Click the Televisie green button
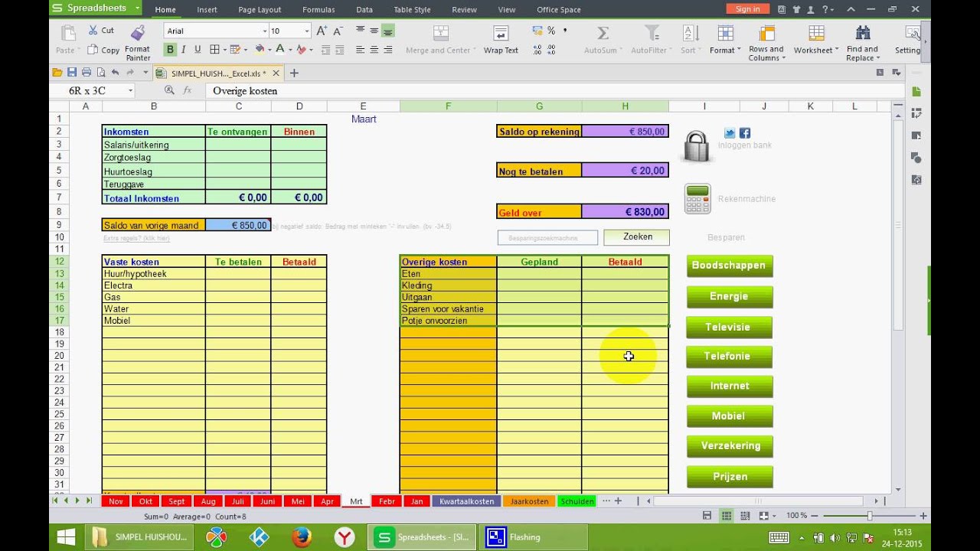 pos(729,327)
